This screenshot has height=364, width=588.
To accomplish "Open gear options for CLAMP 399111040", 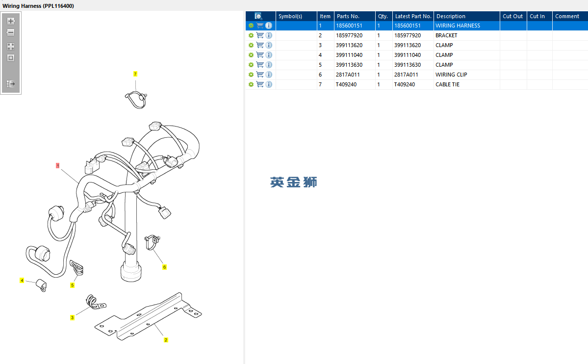I will [251, 55].
